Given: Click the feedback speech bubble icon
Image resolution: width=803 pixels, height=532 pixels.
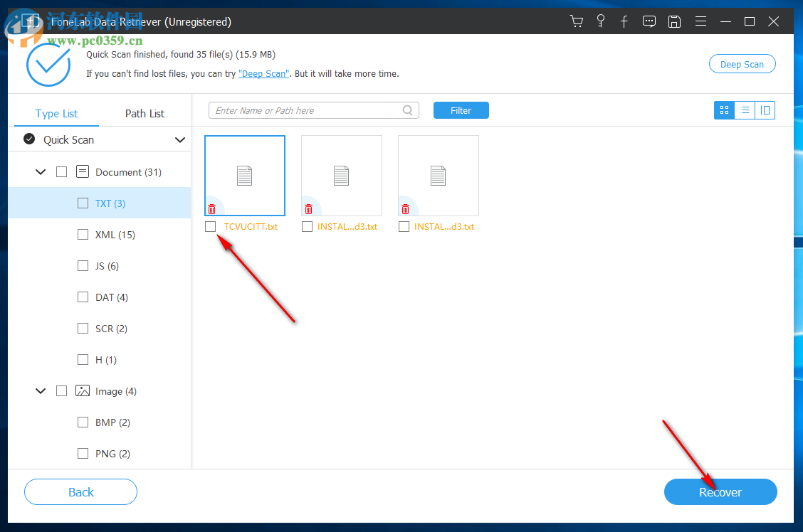Looking at the screenshot, I should pos(649,21).
